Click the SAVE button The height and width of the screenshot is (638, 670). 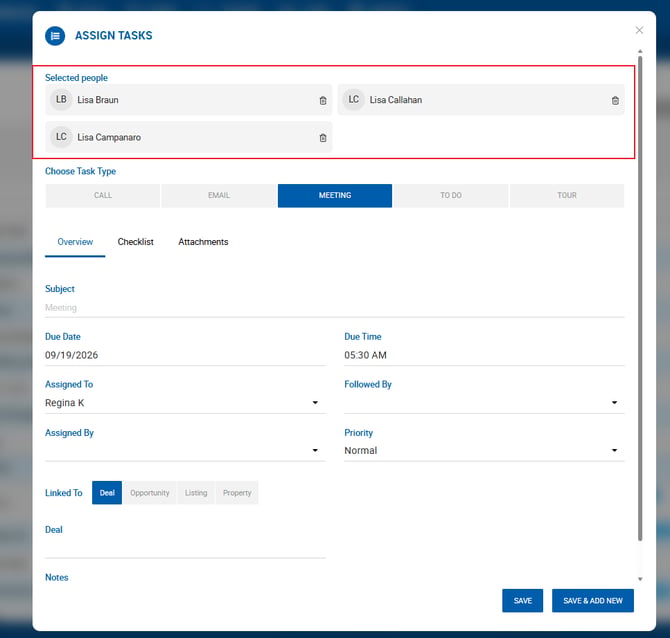coord(522,601)
